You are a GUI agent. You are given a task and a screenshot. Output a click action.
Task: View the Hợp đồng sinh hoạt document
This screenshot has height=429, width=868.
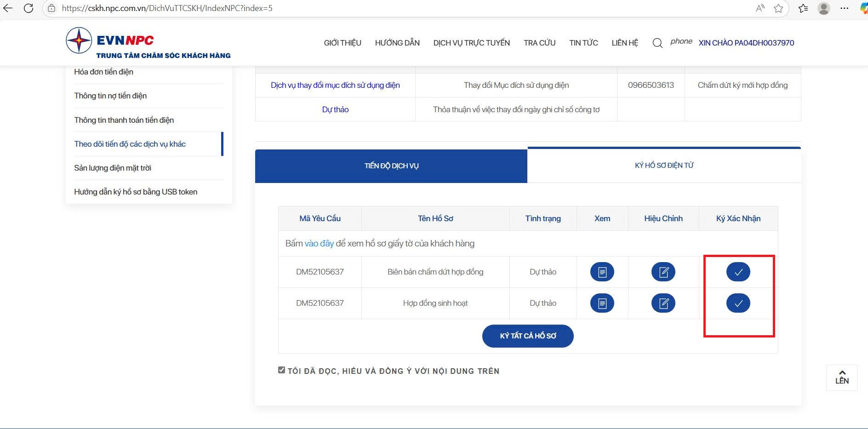pos(602,303)
